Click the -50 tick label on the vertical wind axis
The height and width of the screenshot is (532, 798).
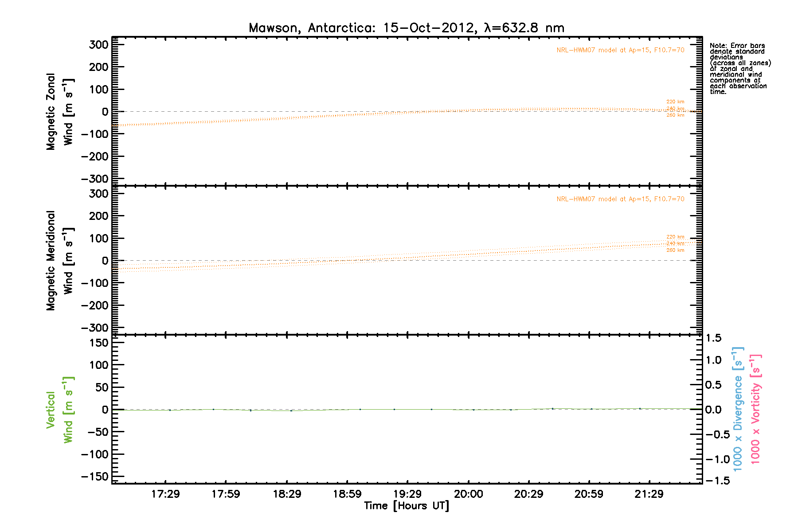tap(98, 432)
